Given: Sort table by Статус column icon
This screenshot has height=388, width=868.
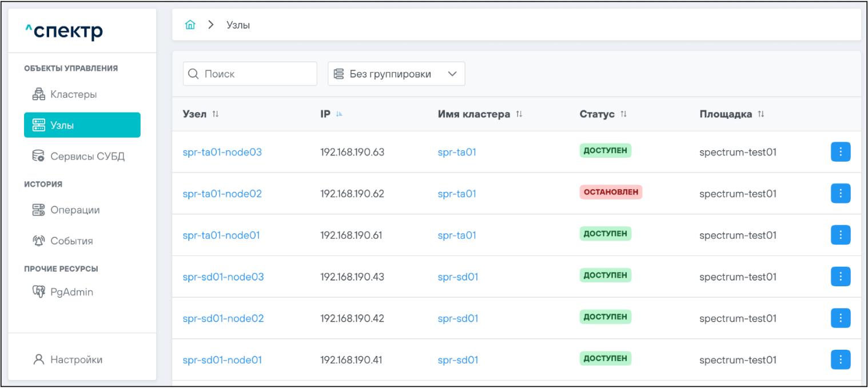Looking at the screenshot, I should click(624, 114).
